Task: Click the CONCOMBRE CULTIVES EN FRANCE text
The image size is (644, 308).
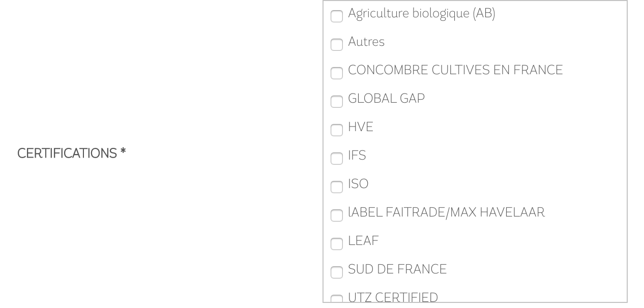Action: click(x=455, y=70)
